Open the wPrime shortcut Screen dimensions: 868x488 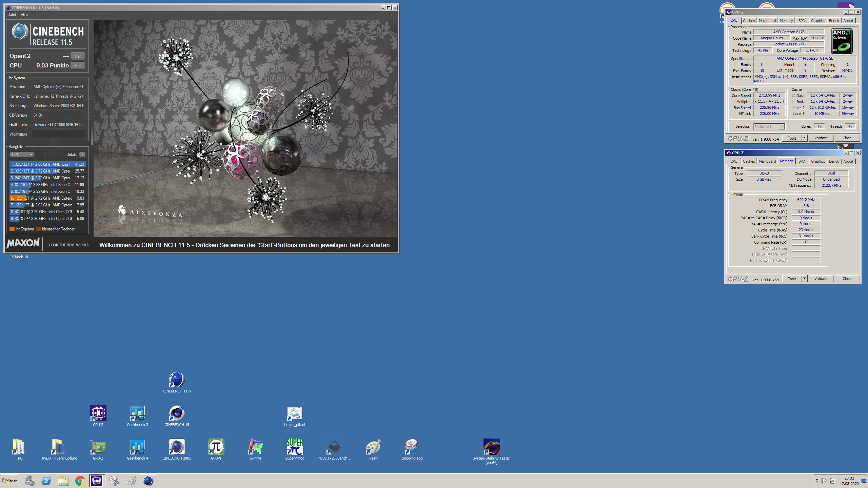click(255, 449)
